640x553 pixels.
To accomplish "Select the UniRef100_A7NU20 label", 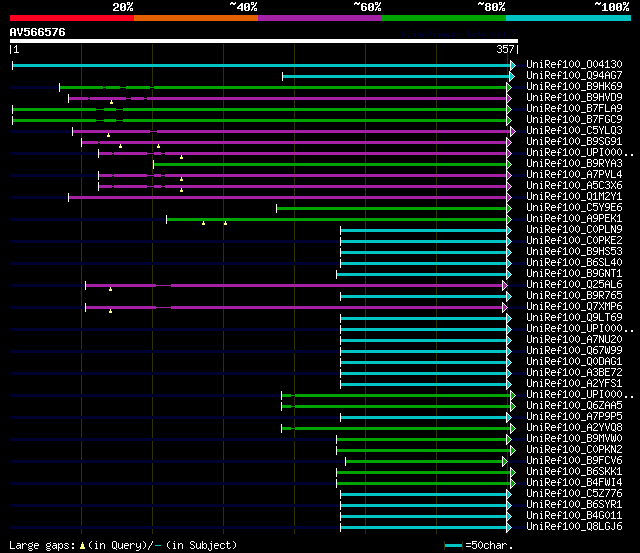I will click(574, 340).
